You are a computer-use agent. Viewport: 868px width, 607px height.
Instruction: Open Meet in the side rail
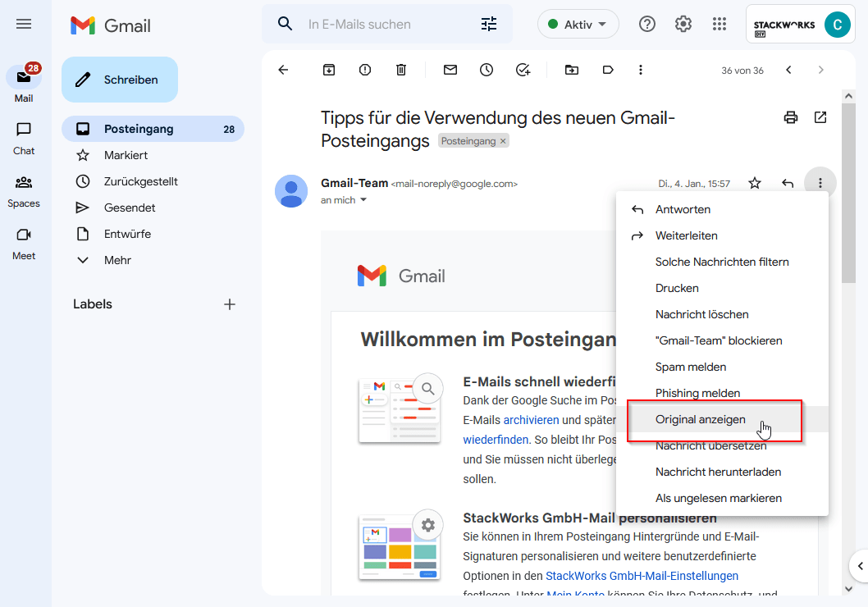24,244
